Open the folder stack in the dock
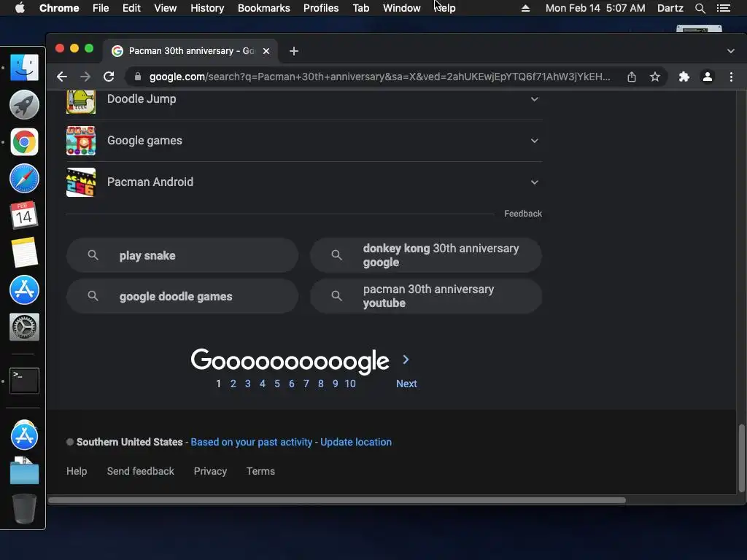The width and height of the screenshot is (747, 560). click(x=24, y=470)
